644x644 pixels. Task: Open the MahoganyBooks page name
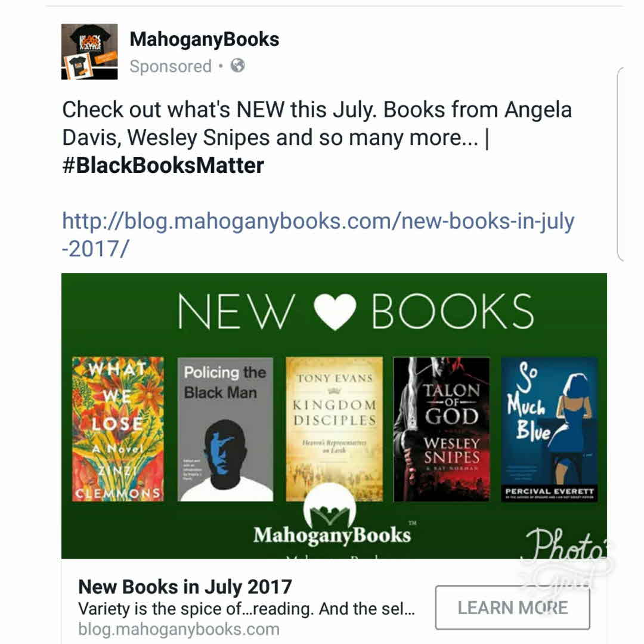click(x=204, y=39)
